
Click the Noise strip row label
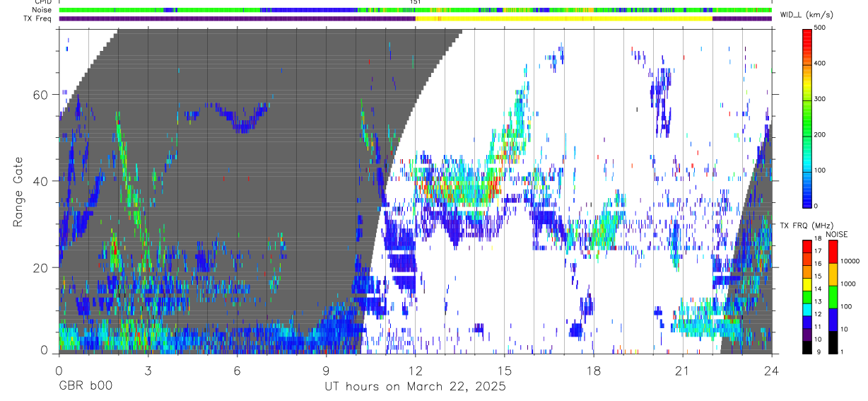42,10
